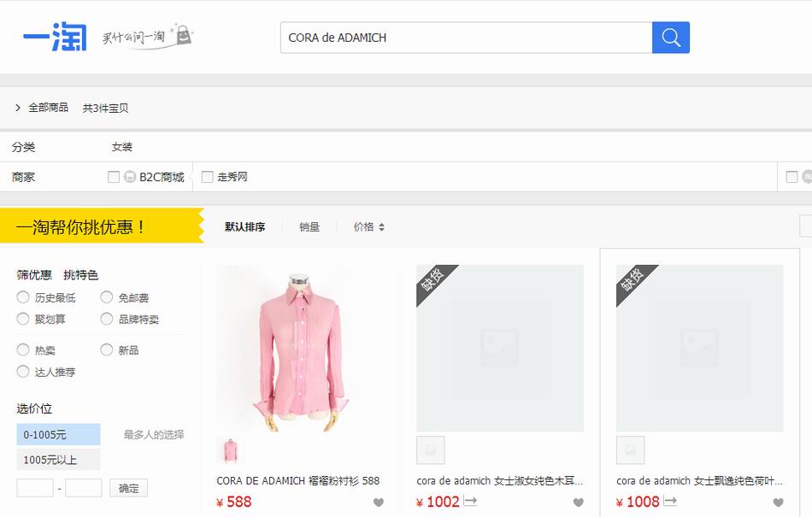The image size is (812, 517).
Task: Confirm price range with 确定 button
Action: click(128, 488)
